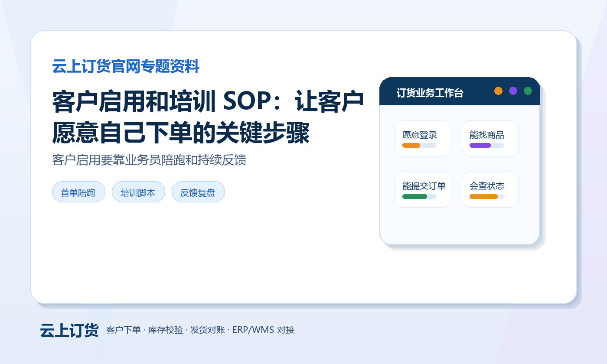Open the 会查状态 card
Image resolution: width=607 pixels, height=364 pixels.
490,189
